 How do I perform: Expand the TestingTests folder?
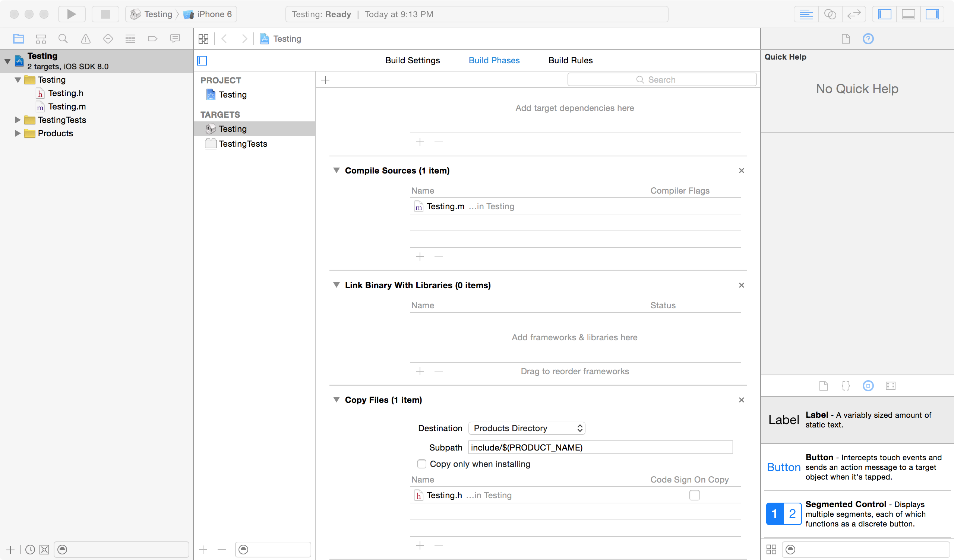tap(18, 120)
